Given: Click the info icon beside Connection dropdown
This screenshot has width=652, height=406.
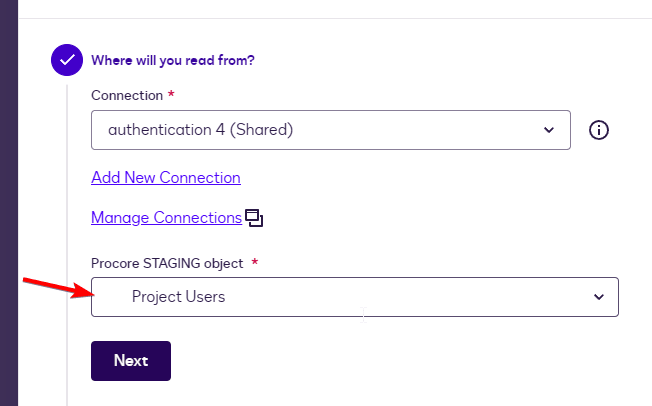Looking at the screenshot, I should [x=599, y=130].
